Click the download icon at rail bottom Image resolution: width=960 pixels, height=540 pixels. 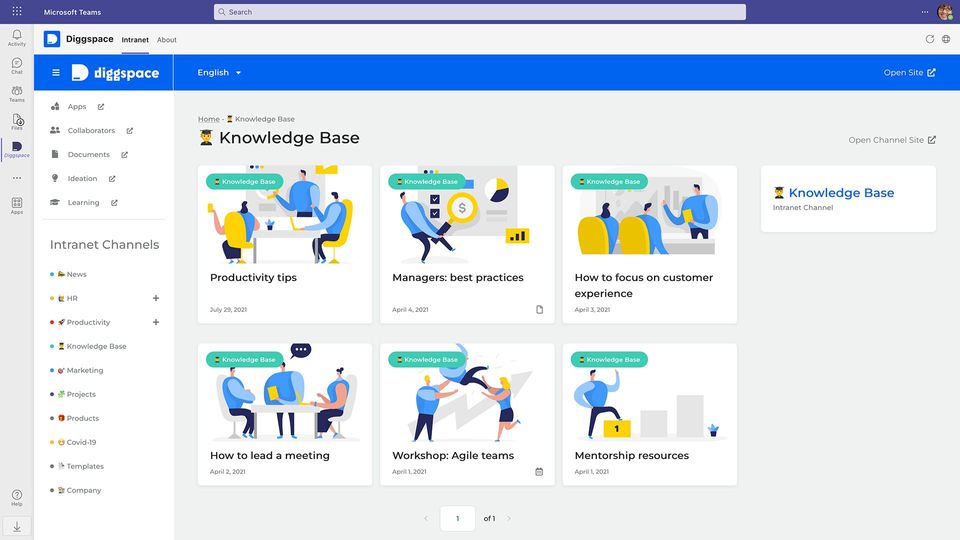(17, 527)
